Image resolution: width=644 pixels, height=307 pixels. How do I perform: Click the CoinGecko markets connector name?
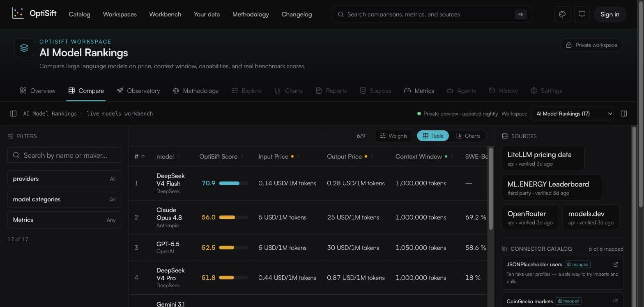point(530,301)
